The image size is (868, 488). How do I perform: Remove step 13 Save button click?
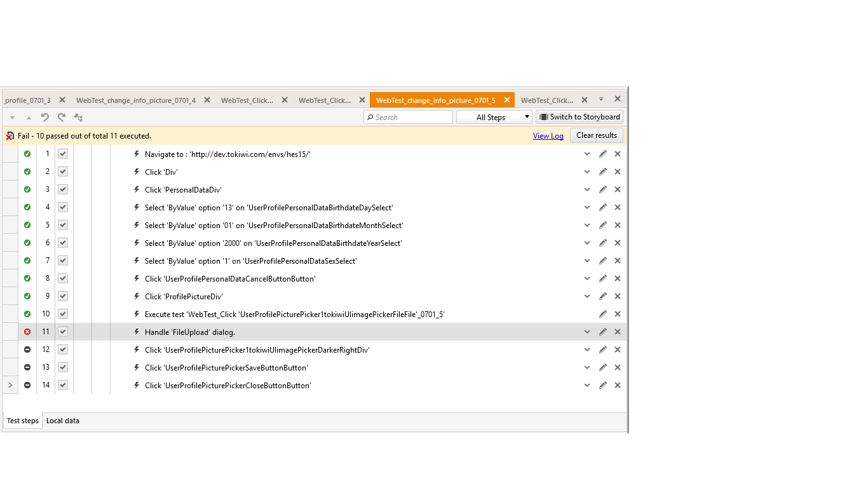click(x=617, y=367)
